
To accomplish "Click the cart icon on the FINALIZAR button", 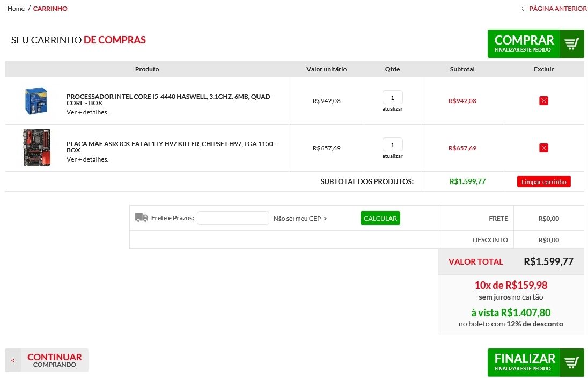I will 572,362.
